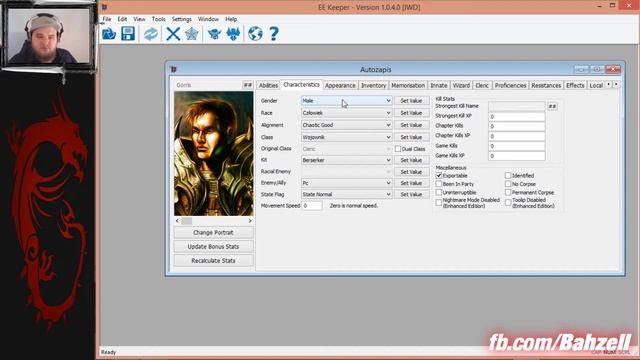Expand the Class dropdown

click(x=347, y=137)
